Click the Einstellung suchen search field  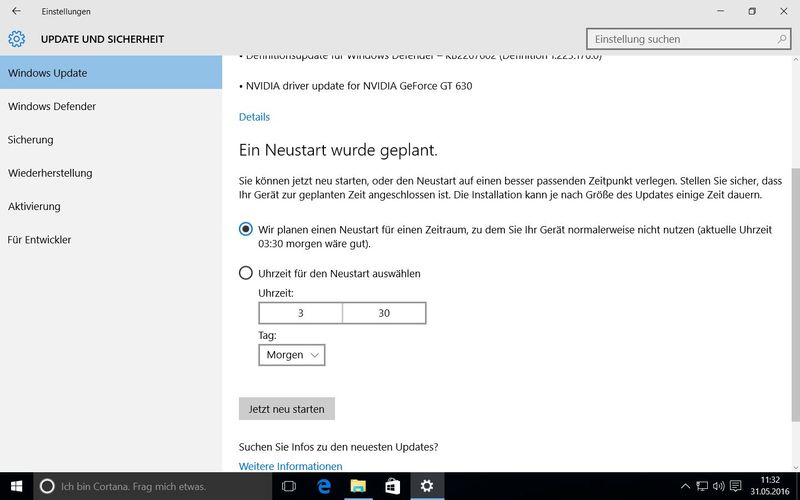[688, 39]
